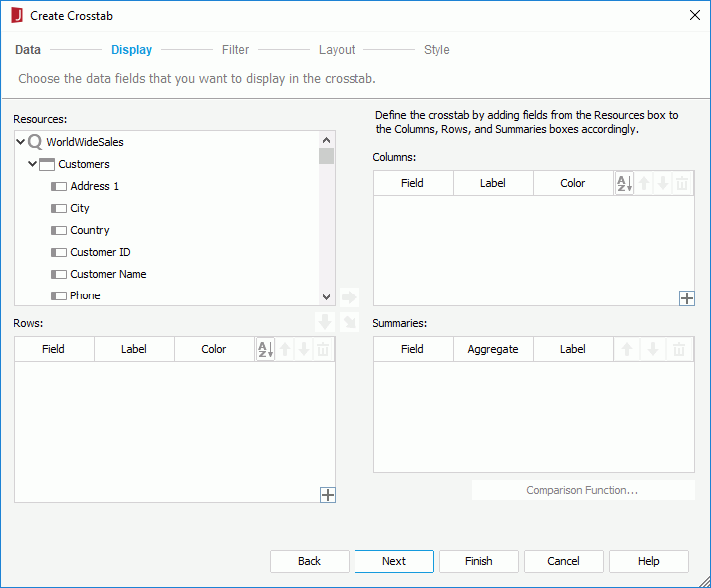Image resolution: width=711 pixels, height=588 pixels.
Task: Close the Create Crosstab dialog
Action: coord(695,15)
